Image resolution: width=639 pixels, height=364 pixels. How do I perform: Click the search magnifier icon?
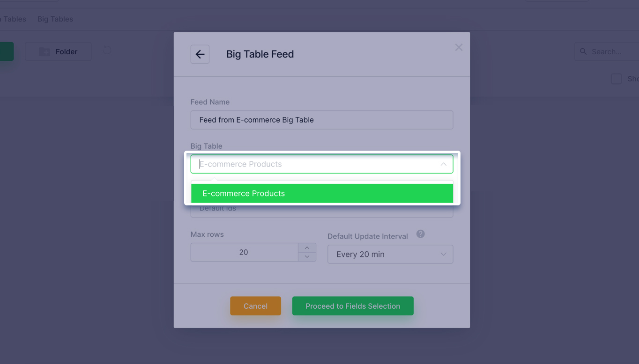click(583, 51)
